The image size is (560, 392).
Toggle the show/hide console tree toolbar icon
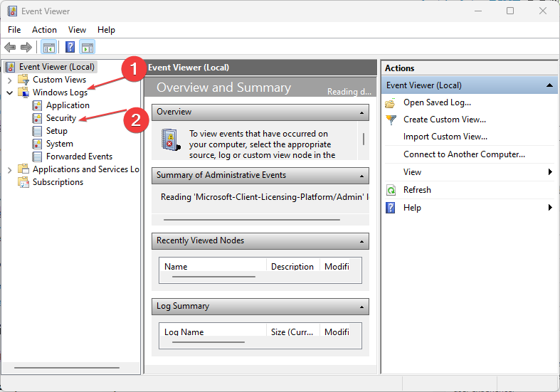(x=49, y=47)
